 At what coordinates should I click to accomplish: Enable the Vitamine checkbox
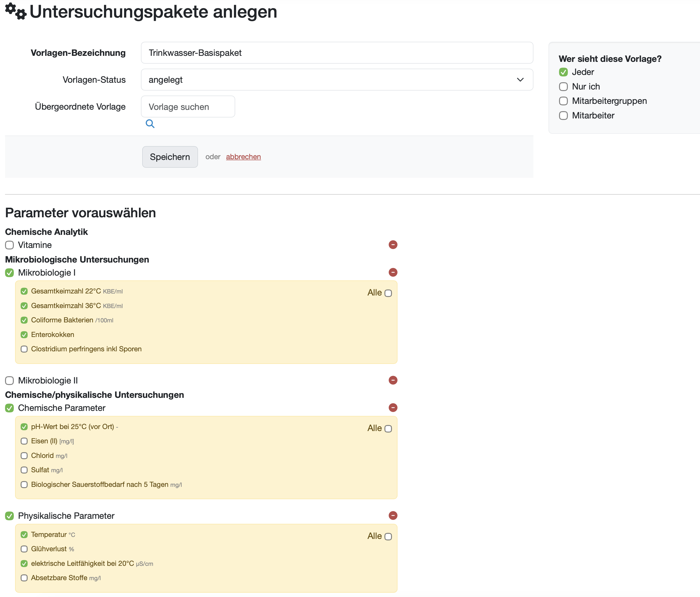pos(10,245)
